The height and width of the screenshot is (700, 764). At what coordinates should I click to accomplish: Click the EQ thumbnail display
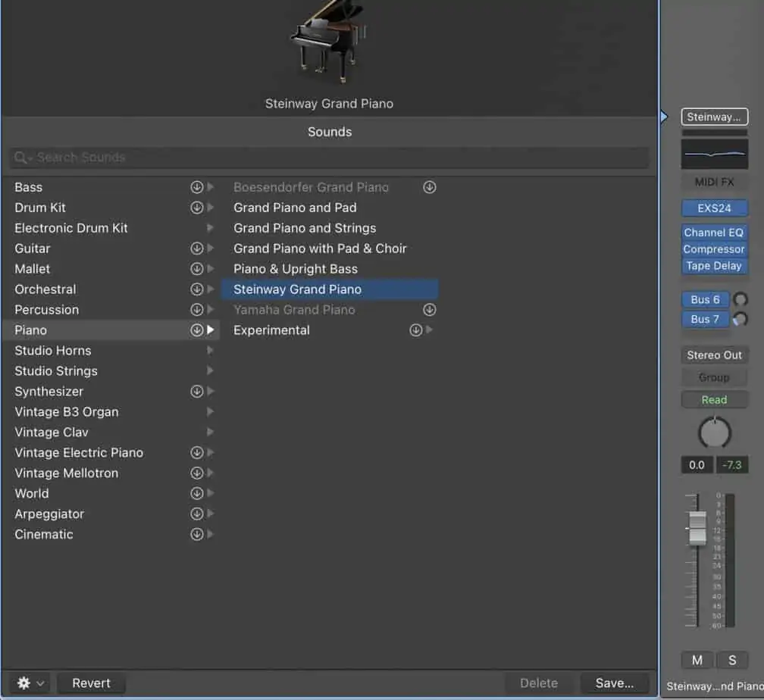coord(714,154)
